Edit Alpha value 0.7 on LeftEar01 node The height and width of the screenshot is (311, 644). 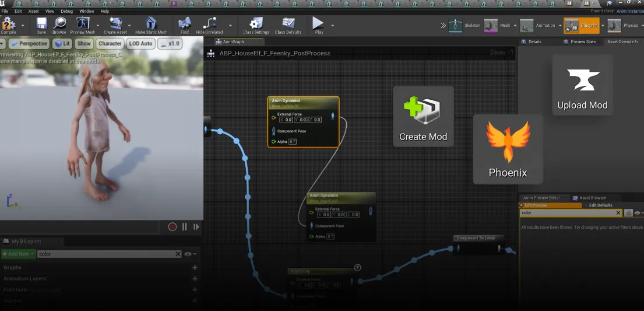click(x=293, y=142)
